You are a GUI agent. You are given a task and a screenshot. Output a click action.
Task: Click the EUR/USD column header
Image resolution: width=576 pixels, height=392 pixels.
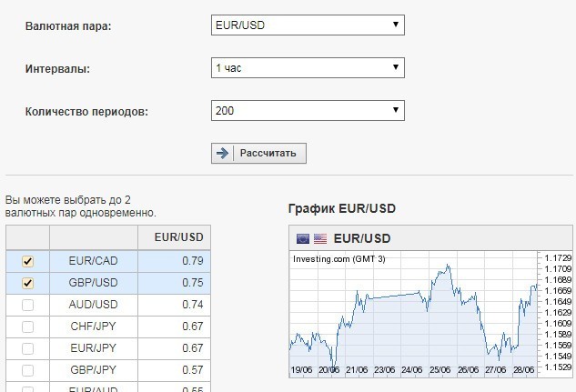point(174,238)
